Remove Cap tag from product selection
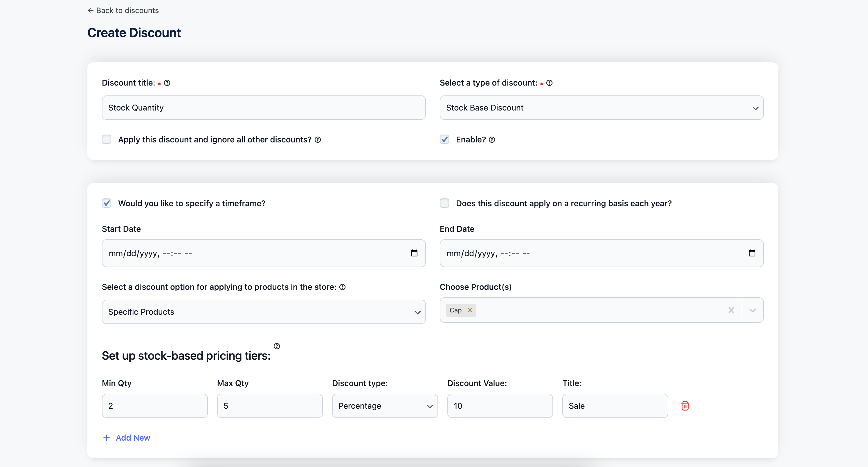Image resolution: width=868 pixels, height=467 pixels. [470, 310]
